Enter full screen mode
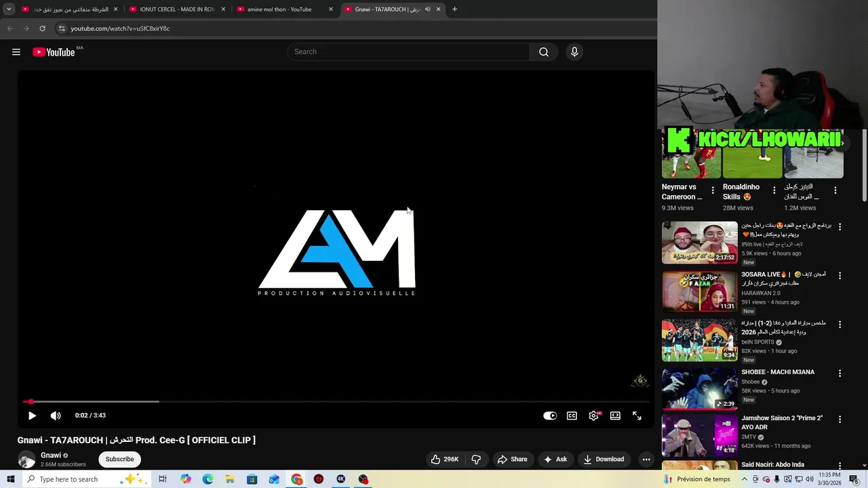 pos(637,415)
